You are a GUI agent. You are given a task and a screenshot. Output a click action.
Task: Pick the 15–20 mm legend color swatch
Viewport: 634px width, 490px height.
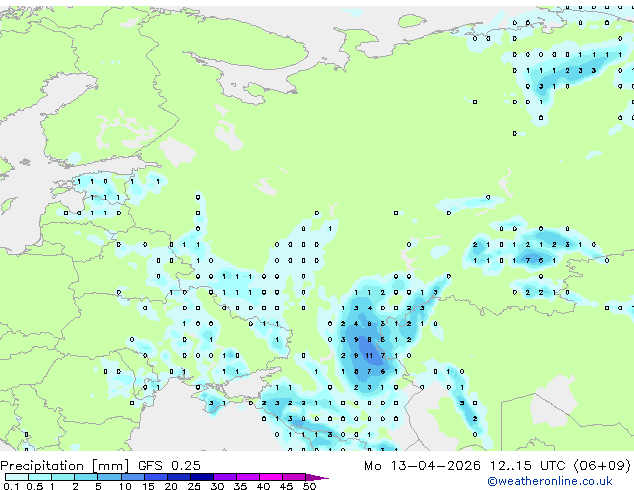(x=155, y=477)
